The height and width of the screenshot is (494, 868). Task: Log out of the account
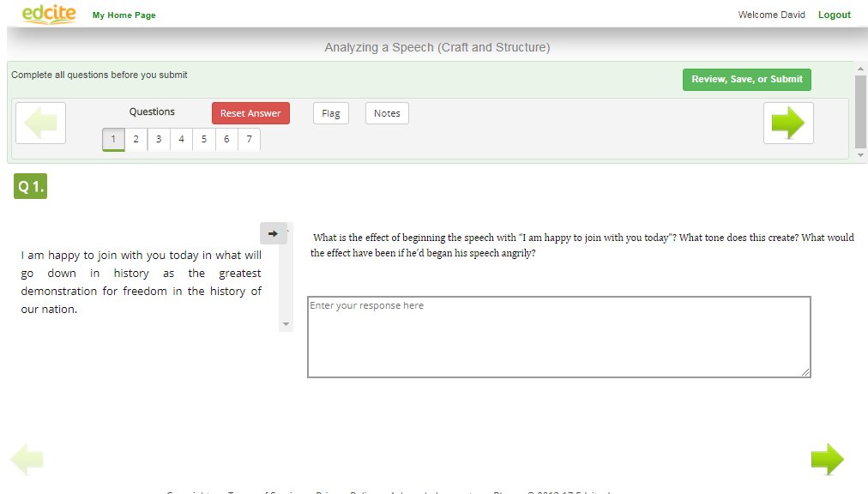point(835,15)
